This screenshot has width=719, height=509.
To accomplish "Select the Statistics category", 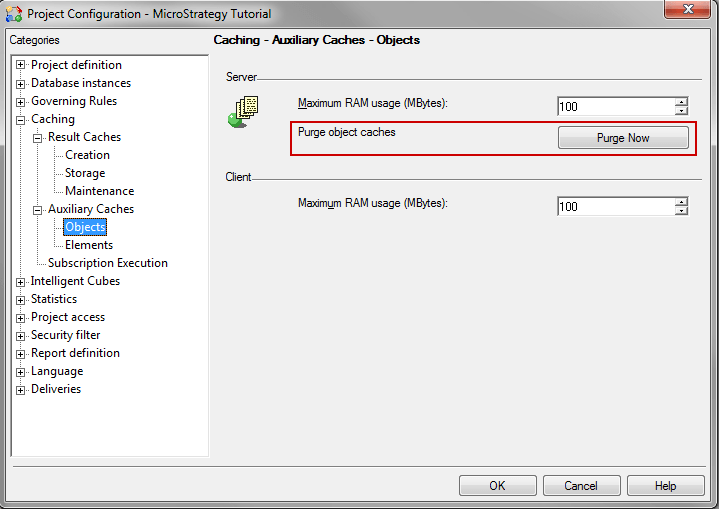I will tap(54, 299).
